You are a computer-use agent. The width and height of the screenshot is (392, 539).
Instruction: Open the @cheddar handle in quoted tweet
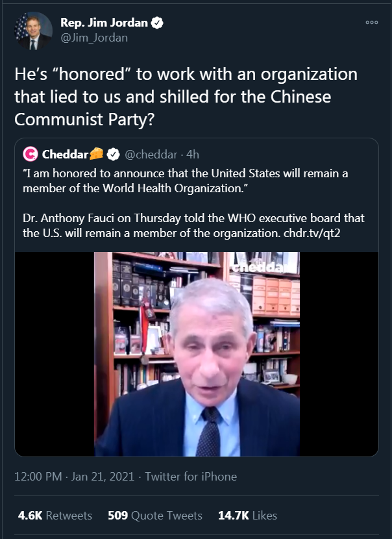point(151,155)
